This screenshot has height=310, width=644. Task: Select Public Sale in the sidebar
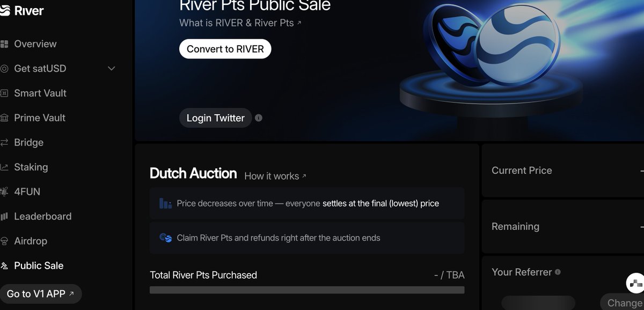pyautogui.click(x=39, y=266)
